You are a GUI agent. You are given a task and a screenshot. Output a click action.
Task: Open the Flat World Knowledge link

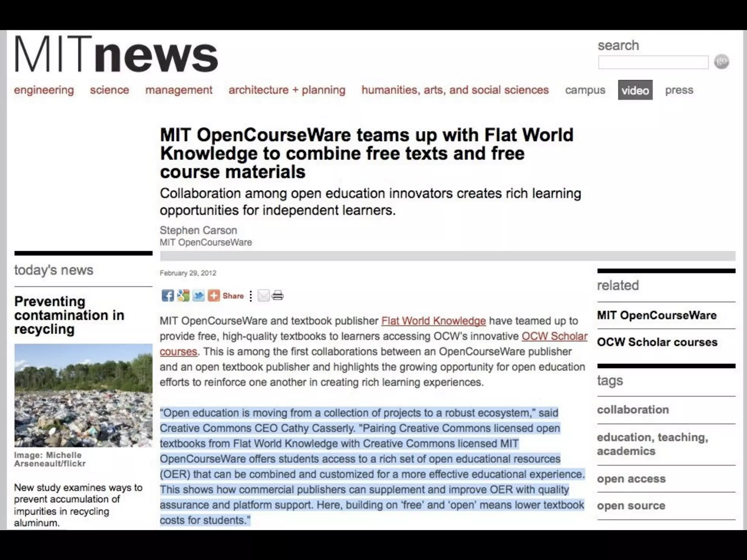(433, 321)
